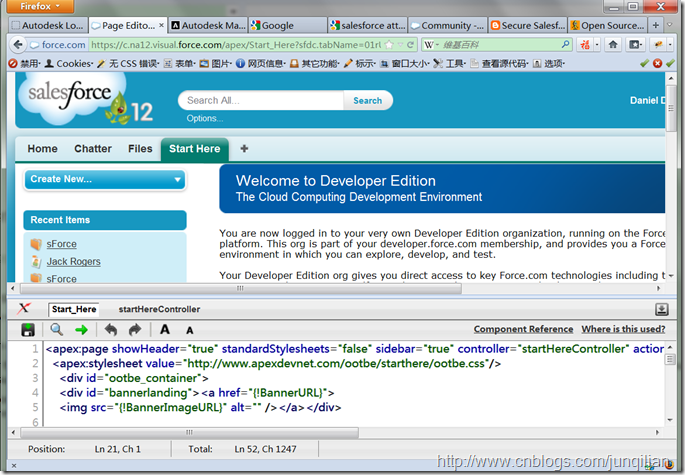Bookmark this page with the star icon
This screenshot has width=685, height=475.
coord(389,45)
